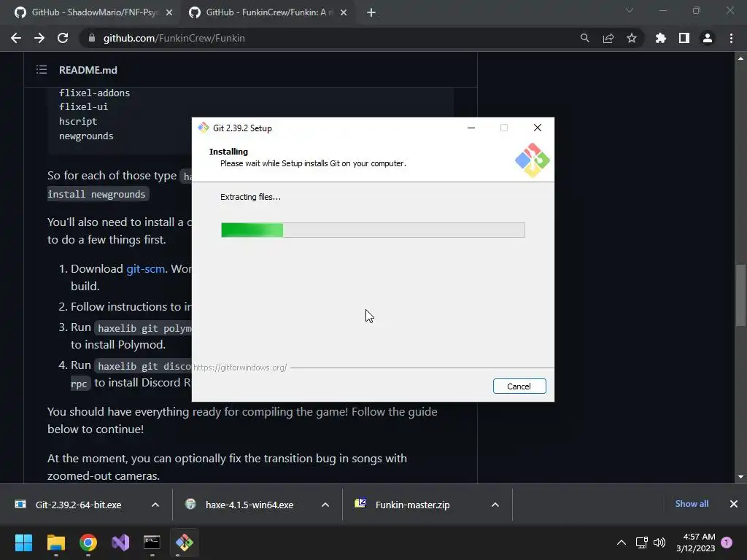The height and width of the screenshot is (560, 747).
Task: Expand options for haxe-4.1.5-win64.exe download
Action: point(325,505)
